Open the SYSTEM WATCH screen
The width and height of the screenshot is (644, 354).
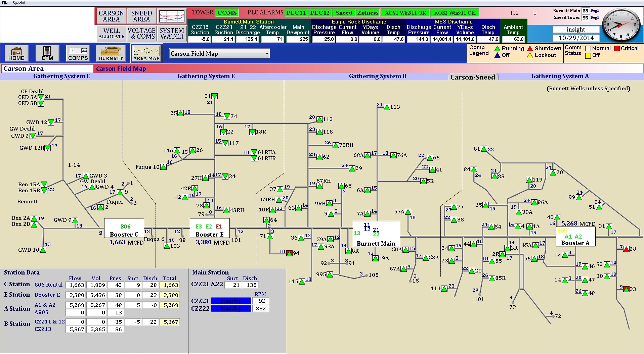coord(172,34)
